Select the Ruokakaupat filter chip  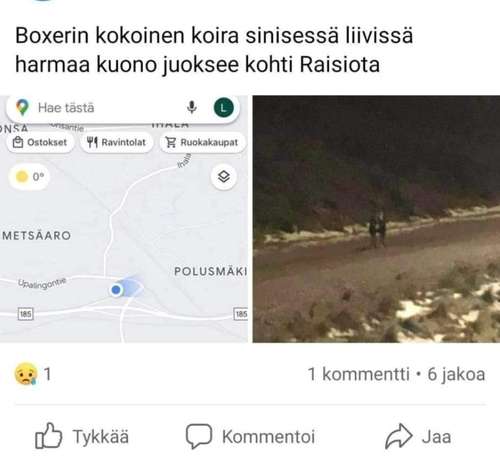click(202, 143)
